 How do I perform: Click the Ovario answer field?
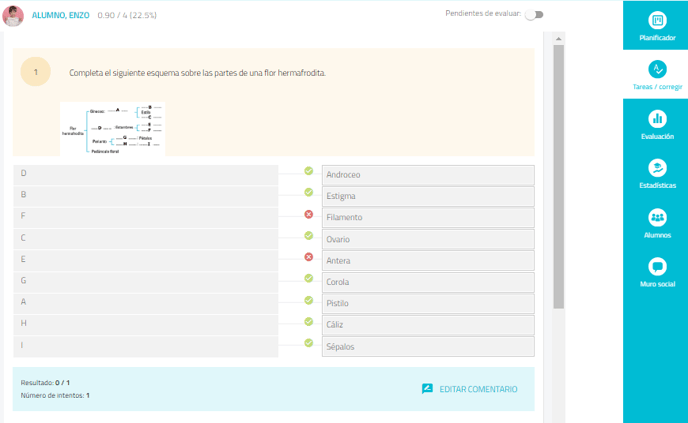pyautogui.click(x=428, y=240)
